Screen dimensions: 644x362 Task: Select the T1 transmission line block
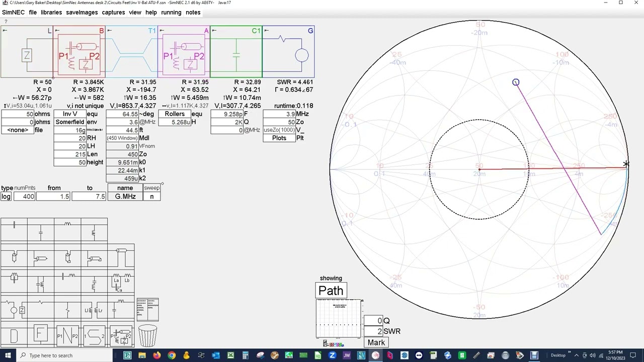coord(131,52)
